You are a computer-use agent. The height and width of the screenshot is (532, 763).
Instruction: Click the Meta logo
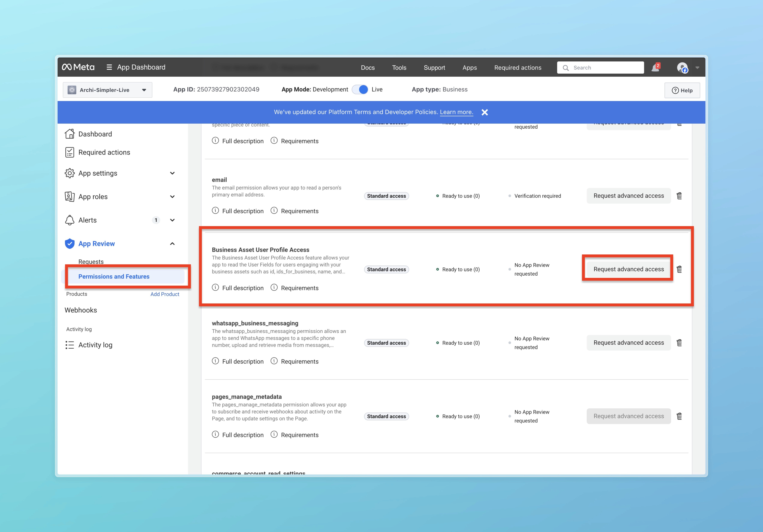[78, 67]
